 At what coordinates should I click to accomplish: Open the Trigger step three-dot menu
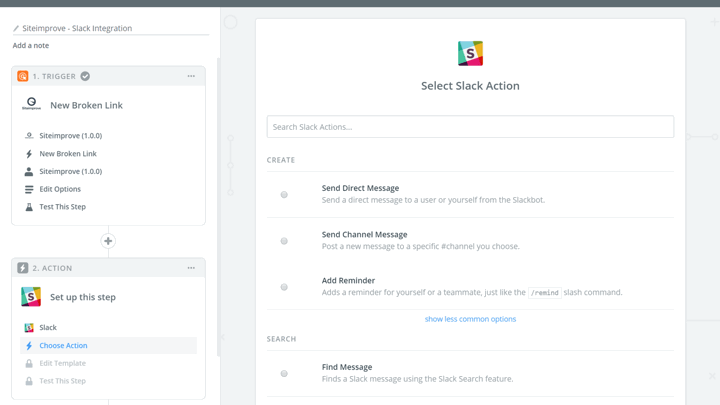click(x=191, y=76)
